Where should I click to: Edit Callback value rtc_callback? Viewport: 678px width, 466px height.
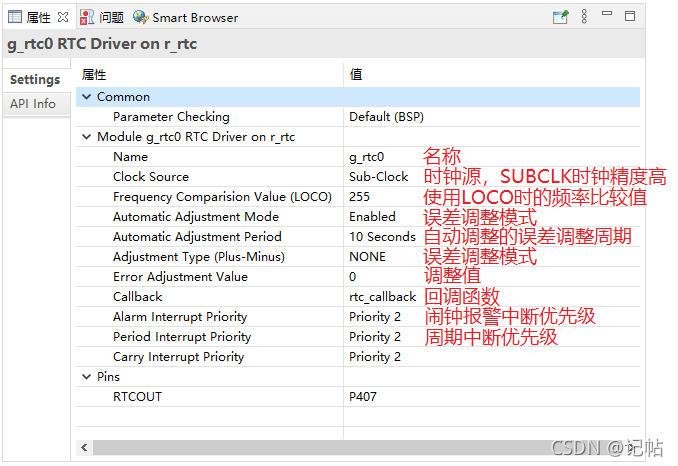[x=382, y=297]
